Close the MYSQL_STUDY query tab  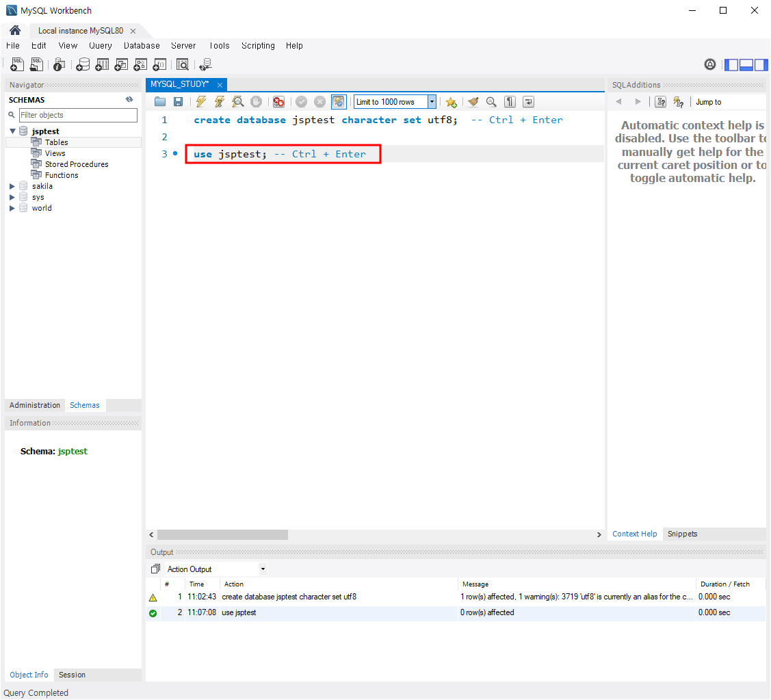[220, 85]
